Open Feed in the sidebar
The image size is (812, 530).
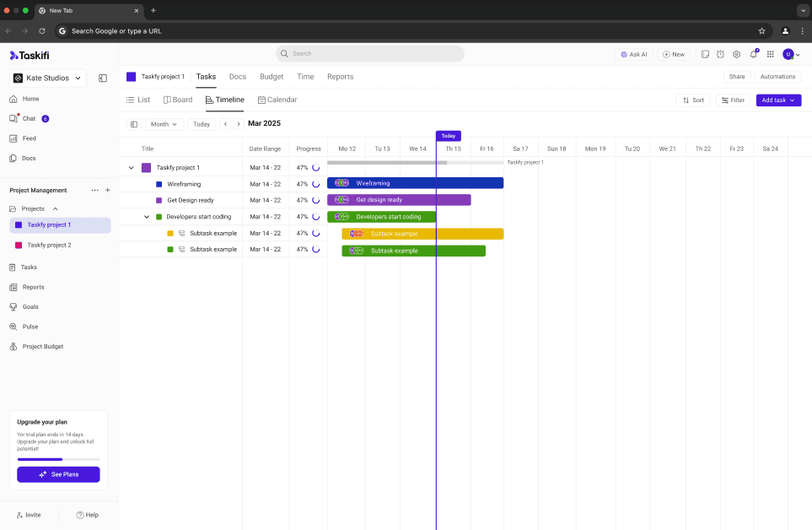(23, 138)
